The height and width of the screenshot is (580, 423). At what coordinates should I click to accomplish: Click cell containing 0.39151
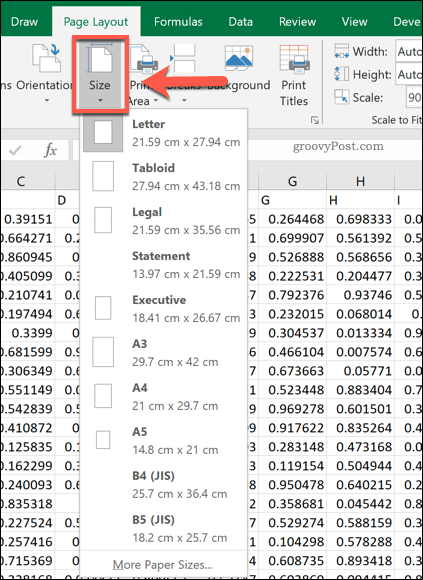pyautogui.click(x=27, y=219)
